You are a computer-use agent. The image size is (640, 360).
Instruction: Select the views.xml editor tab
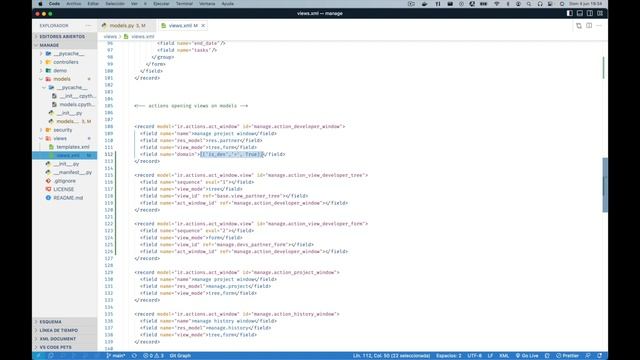point(183,26)
